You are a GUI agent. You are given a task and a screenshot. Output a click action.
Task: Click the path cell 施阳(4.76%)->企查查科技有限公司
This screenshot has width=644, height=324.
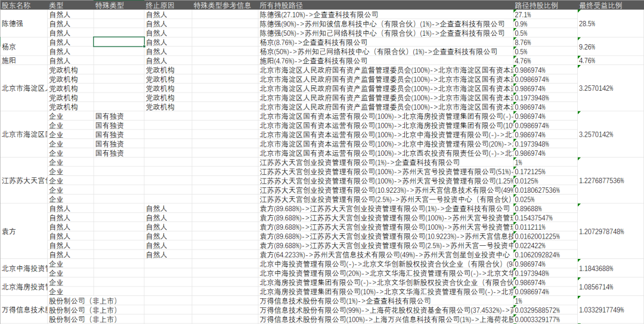pos(386,61)
